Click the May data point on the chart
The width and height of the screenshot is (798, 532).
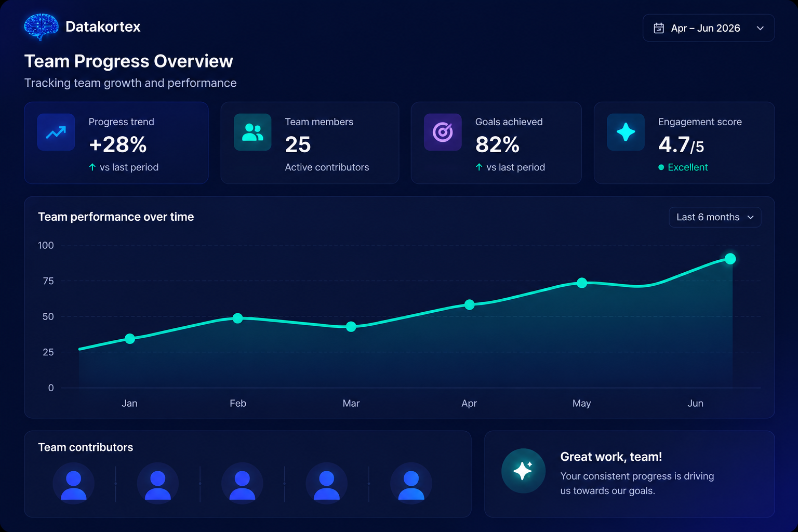coord(582,283)
